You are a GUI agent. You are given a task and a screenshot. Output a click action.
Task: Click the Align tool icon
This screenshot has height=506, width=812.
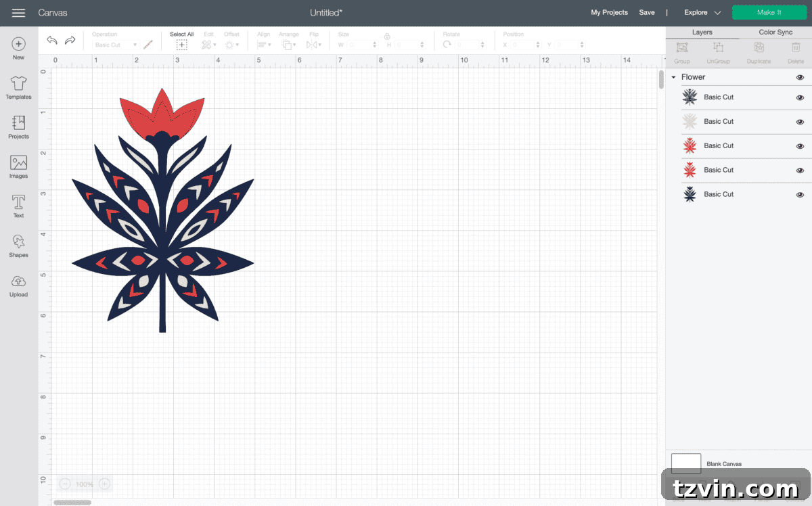click(262, 45)
